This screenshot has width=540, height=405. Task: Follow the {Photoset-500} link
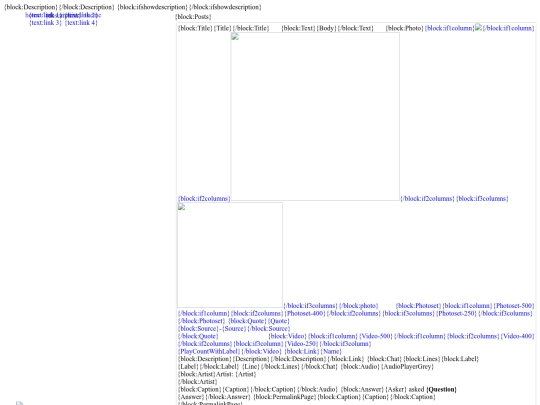point(513,305)
